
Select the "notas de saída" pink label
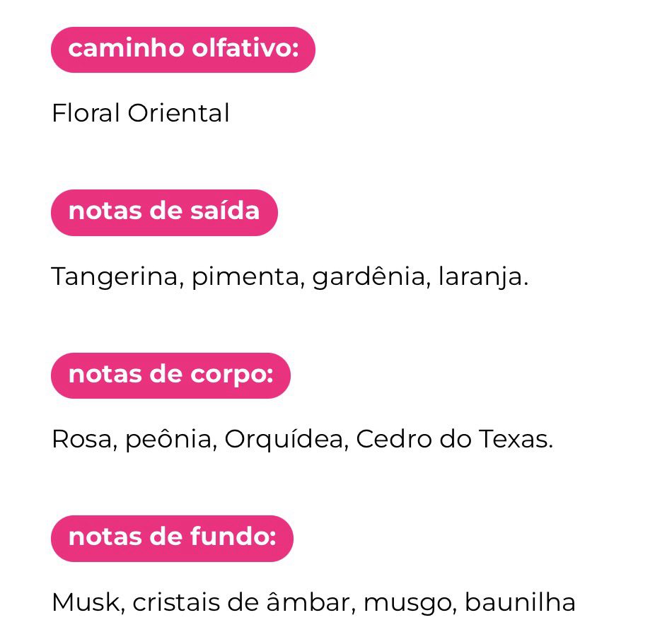[x=164, y=212]
